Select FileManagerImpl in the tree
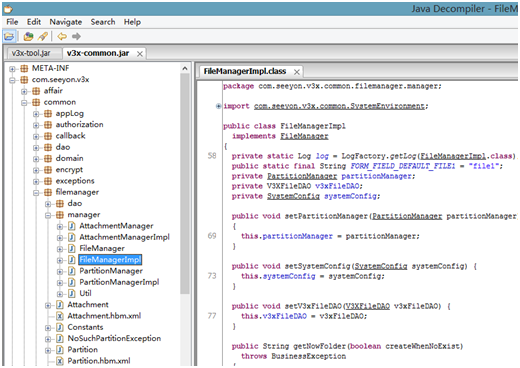This screenshot has height=368, width=520. 110,260
